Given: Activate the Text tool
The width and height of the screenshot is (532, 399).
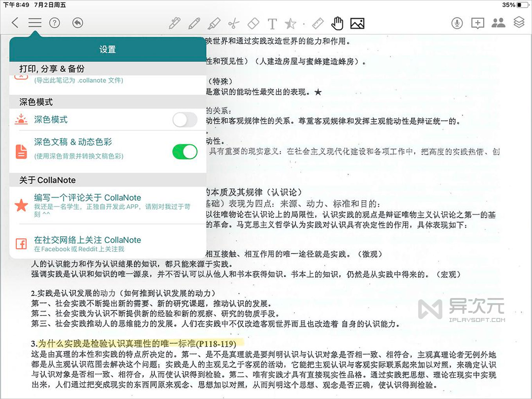Looking at the screenshot, I should pos(272,23).
